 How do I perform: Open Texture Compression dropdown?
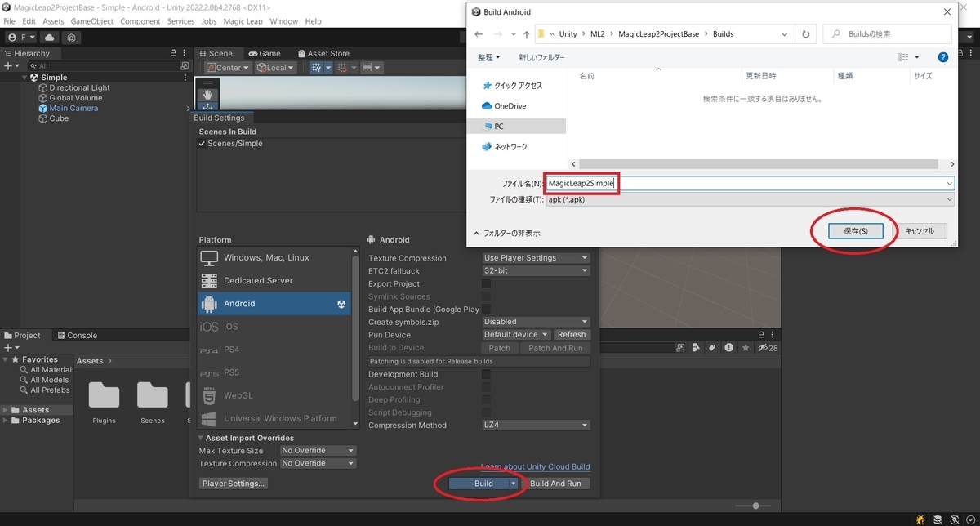[x=536, y=258]
